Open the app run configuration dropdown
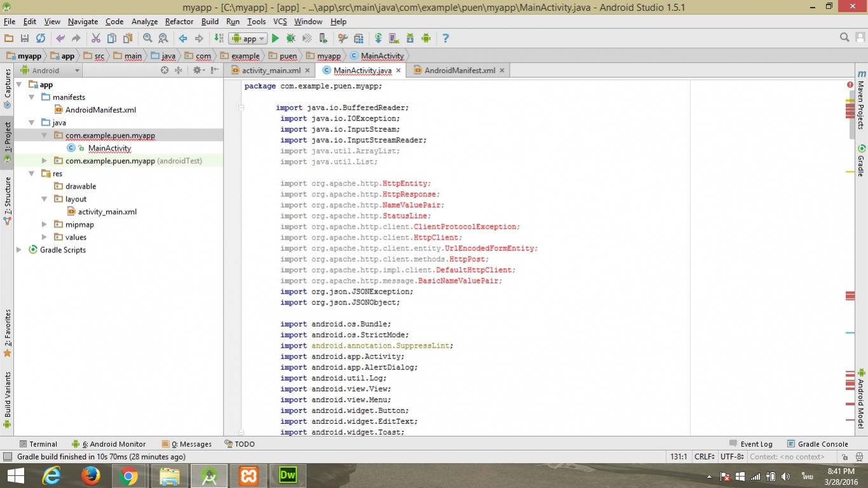Screen dimensions: 868x488 [x=248, y=39]
